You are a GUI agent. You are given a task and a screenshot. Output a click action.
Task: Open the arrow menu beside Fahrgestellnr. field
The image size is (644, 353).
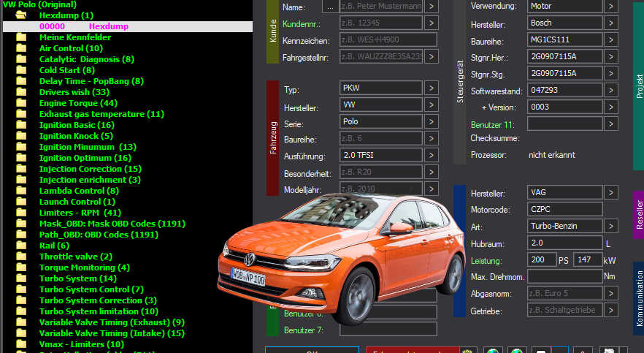pyautogui.click(x=432, y=57)
